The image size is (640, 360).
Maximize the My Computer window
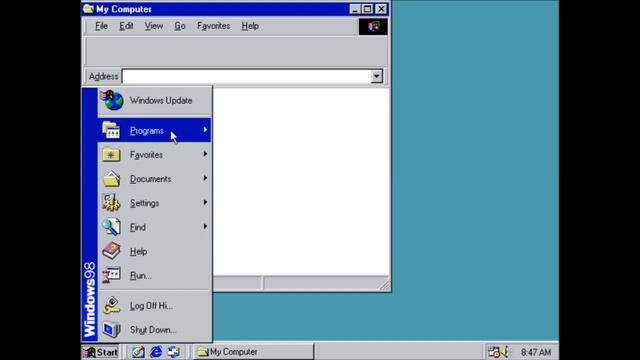(367, 9)
